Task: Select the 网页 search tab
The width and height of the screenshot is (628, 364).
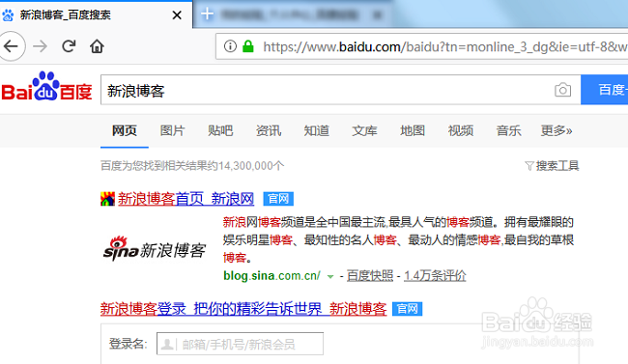Action: click(x=125, y=130)
